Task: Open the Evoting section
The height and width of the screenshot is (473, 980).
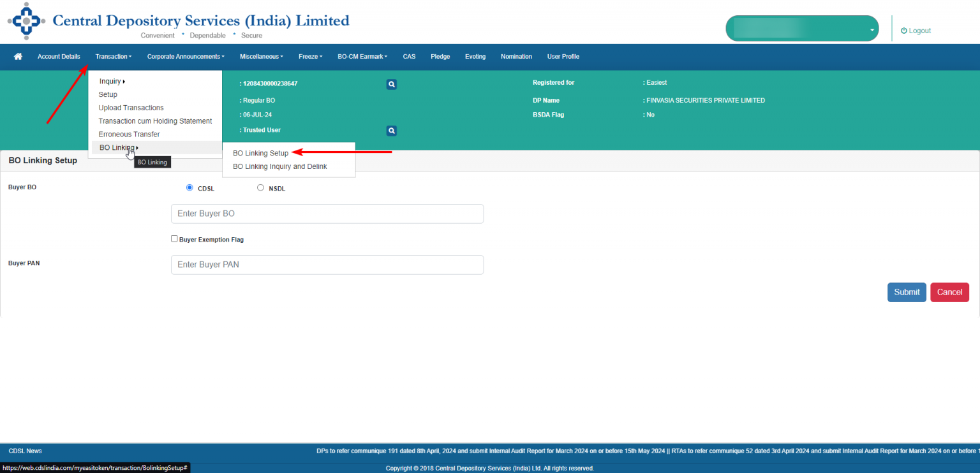Action: click(475, 57)
